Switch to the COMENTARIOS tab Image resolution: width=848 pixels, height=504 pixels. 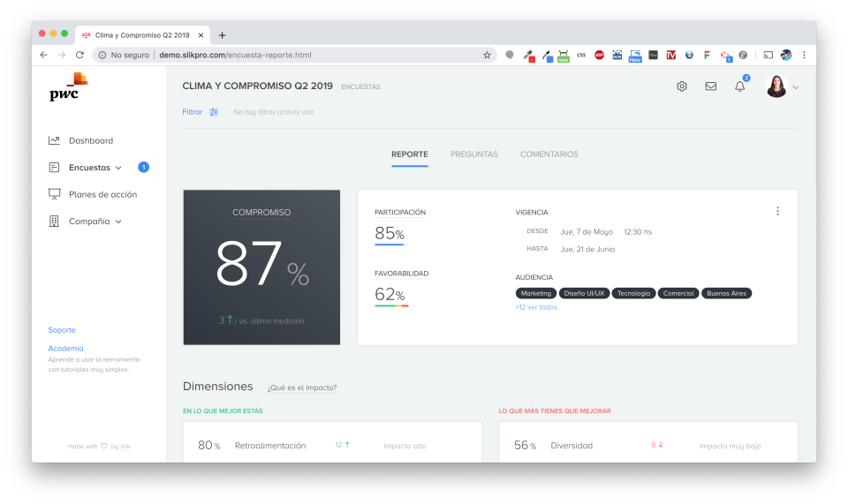[x=549, y=154]
